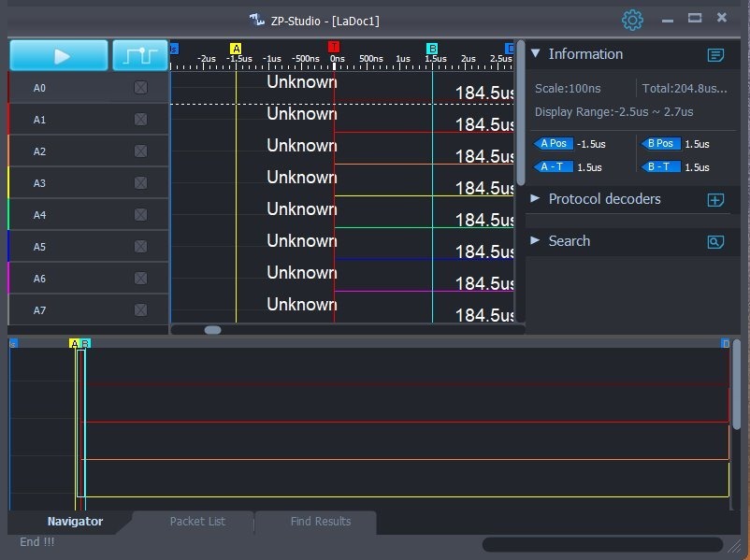
Task: Expand the Protocol decoders section
Action: (x=536, y=199)
